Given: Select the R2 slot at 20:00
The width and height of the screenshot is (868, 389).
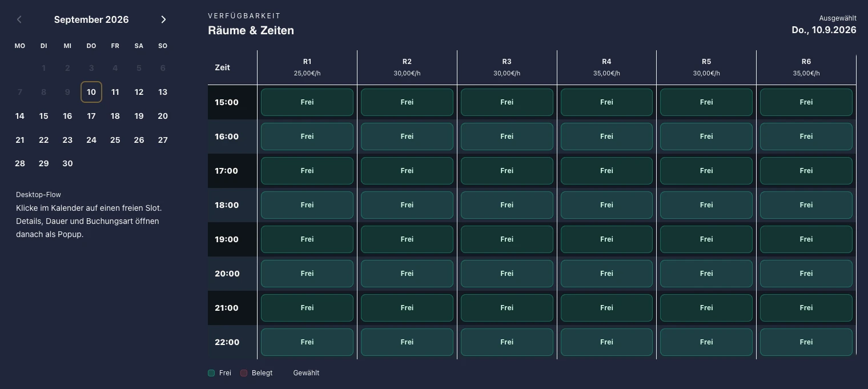Looking at the screenshot, I should pyautogui.click(x=407, y=274).
